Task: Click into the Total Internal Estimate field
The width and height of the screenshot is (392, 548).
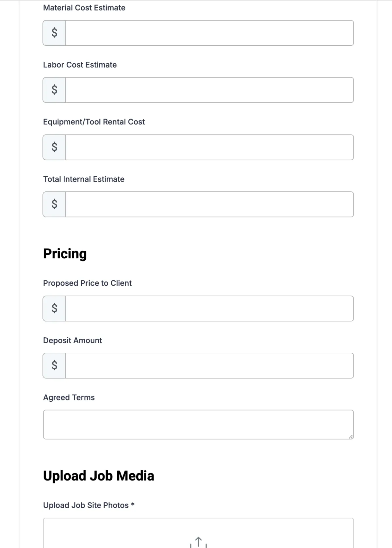Action: click(209, 204)
